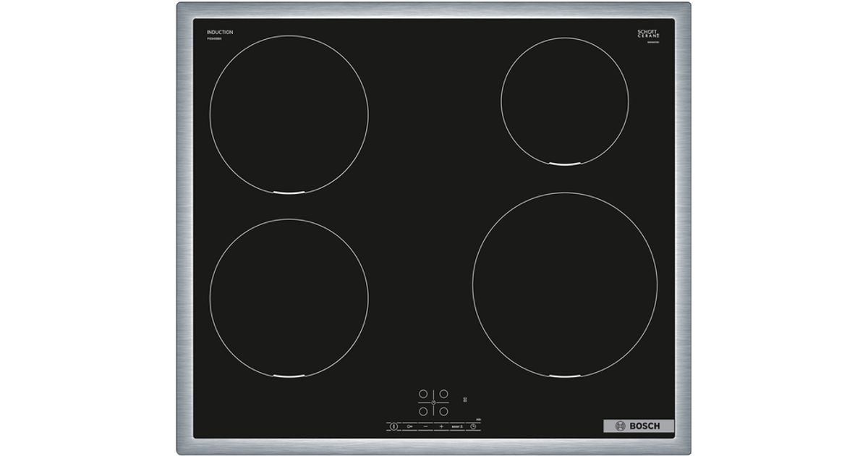Click the small rear-right cooking zone
The width and height of the screenshot is (868, 456).
564,101
